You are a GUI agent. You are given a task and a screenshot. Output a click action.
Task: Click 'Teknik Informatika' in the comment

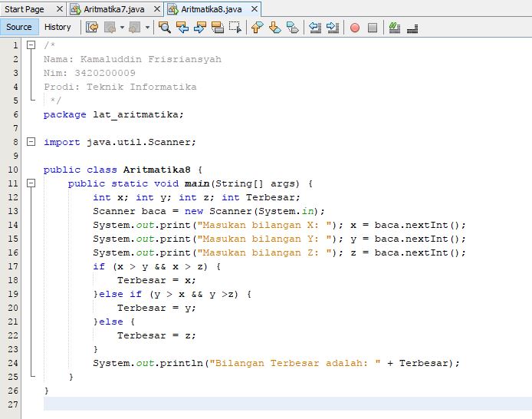pos(142,87)
